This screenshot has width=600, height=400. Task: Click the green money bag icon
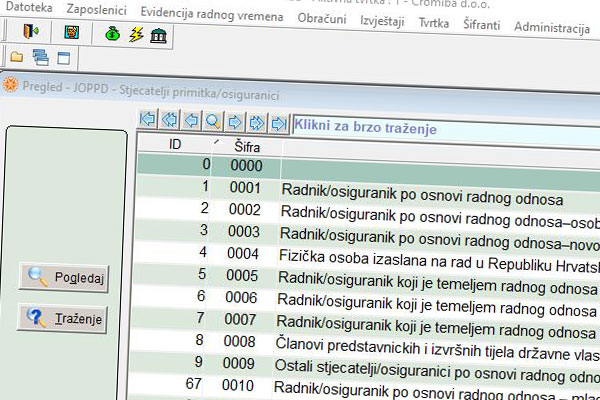click(112, 34)
